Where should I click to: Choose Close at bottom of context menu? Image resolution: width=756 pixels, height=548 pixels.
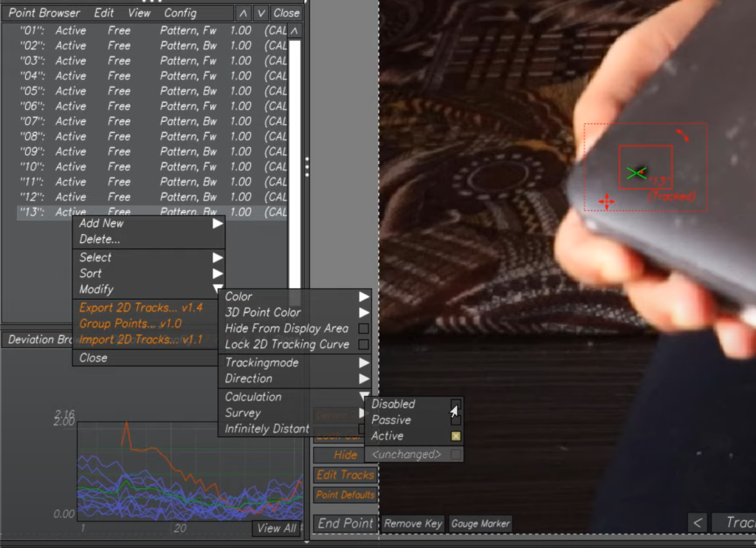pos(145,358)
